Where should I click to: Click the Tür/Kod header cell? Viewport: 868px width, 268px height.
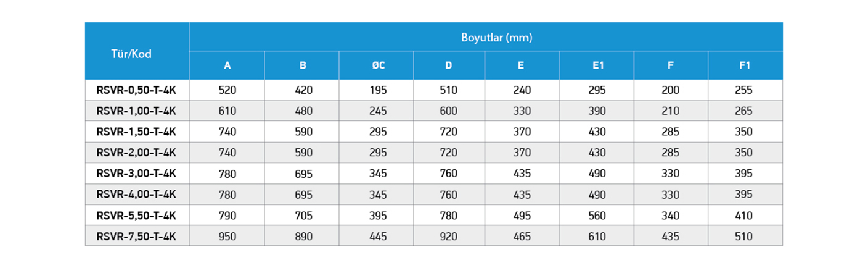[137, 51]
